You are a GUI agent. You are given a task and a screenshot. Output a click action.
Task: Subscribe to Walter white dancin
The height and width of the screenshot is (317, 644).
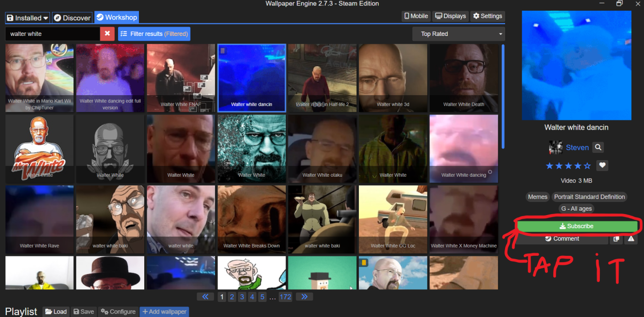576,226
